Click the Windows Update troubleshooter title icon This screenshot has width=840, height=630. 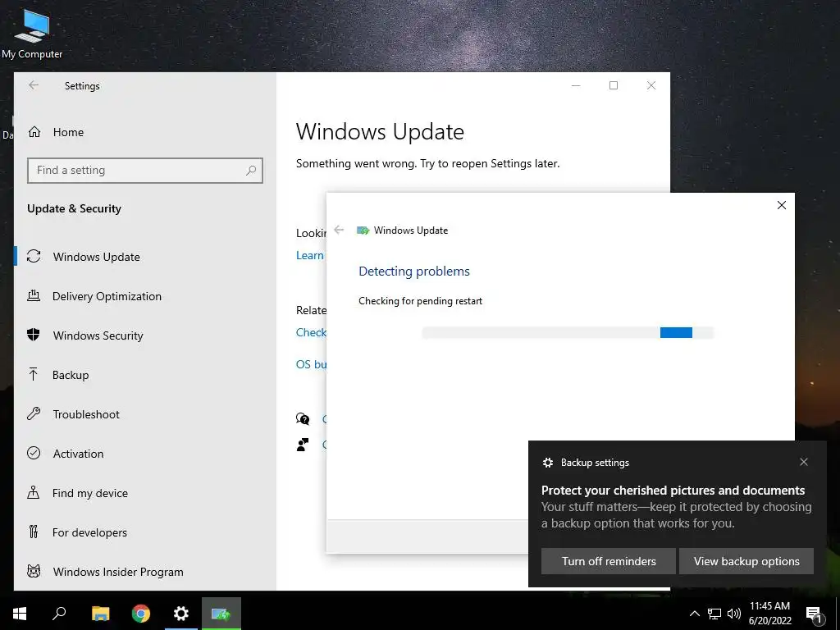tap(363, 231)
